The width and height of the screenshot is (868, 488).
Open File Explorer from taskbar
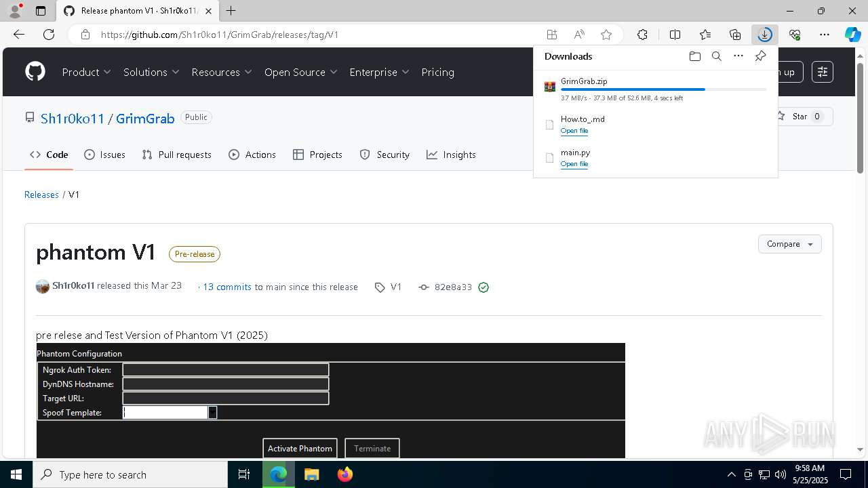click(311, 474)
